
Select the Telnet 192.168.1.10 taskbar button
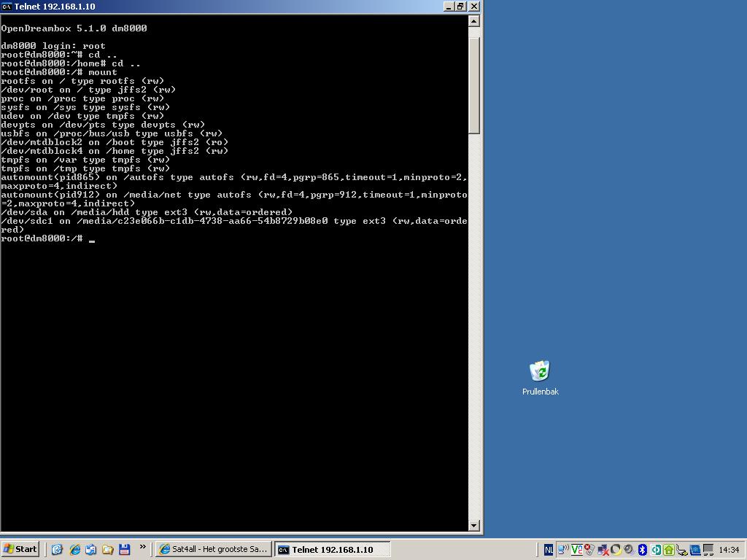[x=332, y=549]
